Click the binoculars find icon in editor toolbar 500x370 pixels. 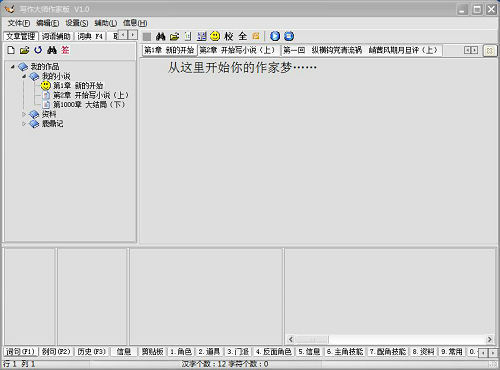161,36
